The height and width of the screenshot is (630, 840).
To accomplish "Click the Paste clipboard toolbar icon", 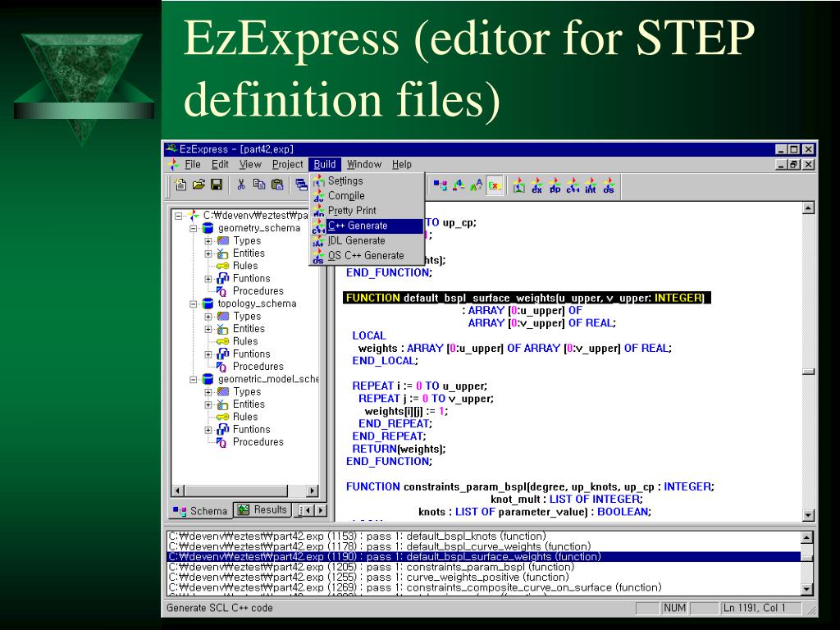I will click(x=277, y=185).
